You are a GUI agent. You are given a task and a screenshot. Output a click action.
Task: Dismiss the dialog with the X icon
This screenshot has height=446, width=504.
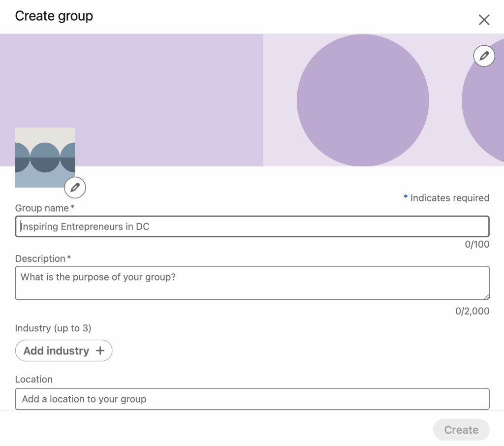coord(484,20)
